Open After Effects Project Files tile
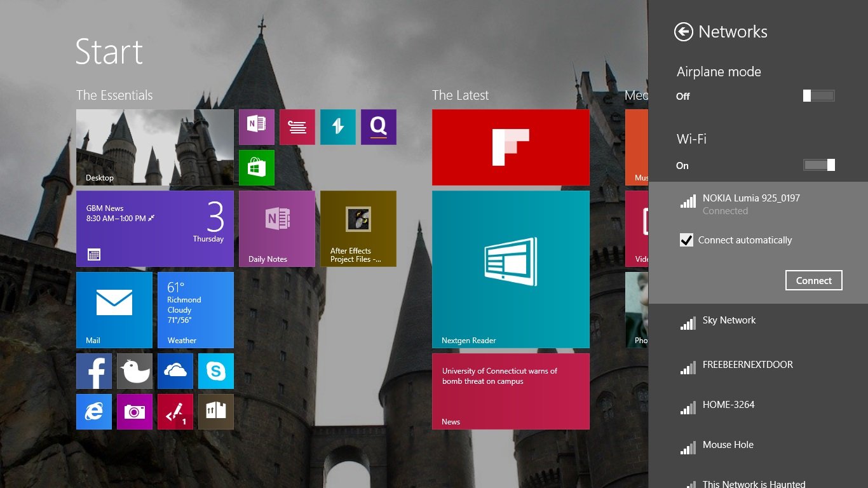The image size is (868, 488). (358, 229)
